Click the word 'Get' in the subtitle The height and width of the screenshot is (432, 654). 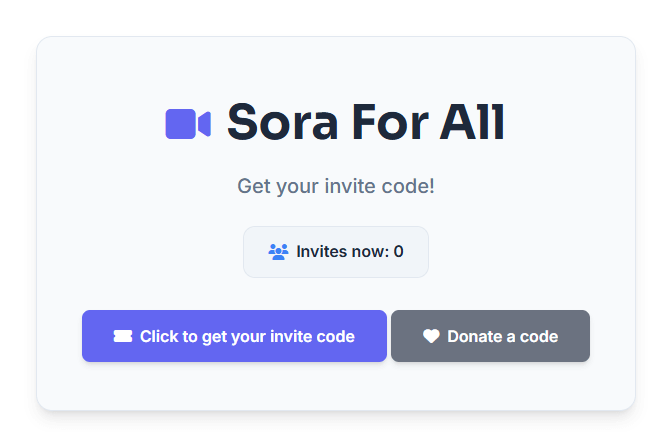tap(252, 186)
